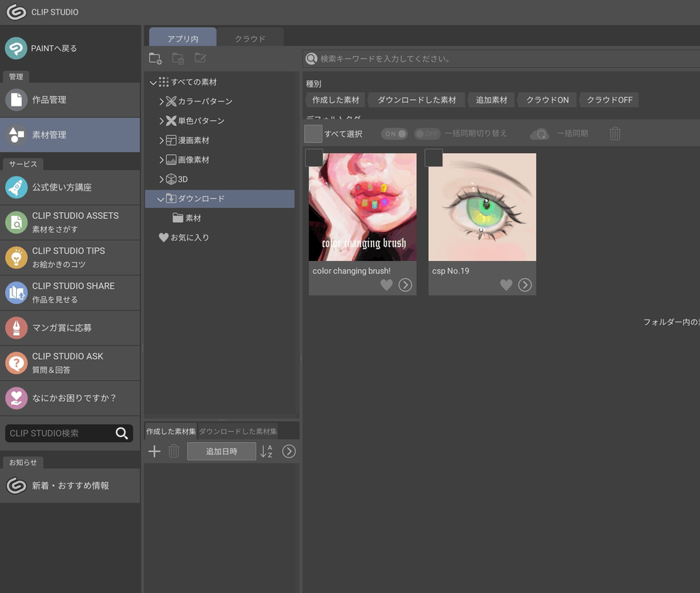
Task: Filter by ダウンロードした素材 button
Action: tap(416, 99)
